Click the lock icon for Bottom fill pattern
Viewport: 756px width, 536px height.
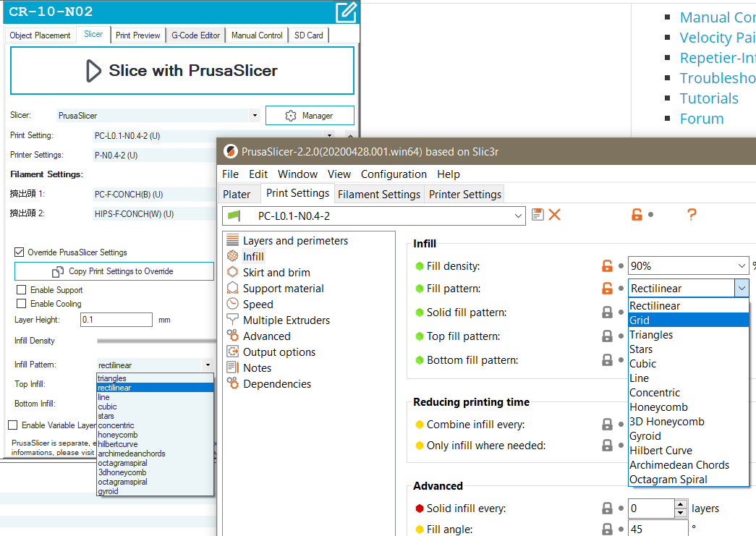click(x=607, y=360)
